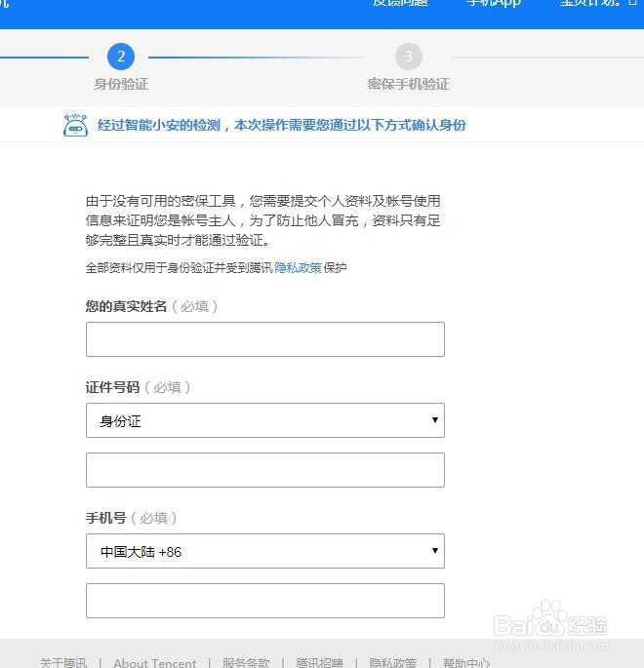The image size is (644, 668).
Task: Click the 手机号 (必填) label
Action: point(132,518)
